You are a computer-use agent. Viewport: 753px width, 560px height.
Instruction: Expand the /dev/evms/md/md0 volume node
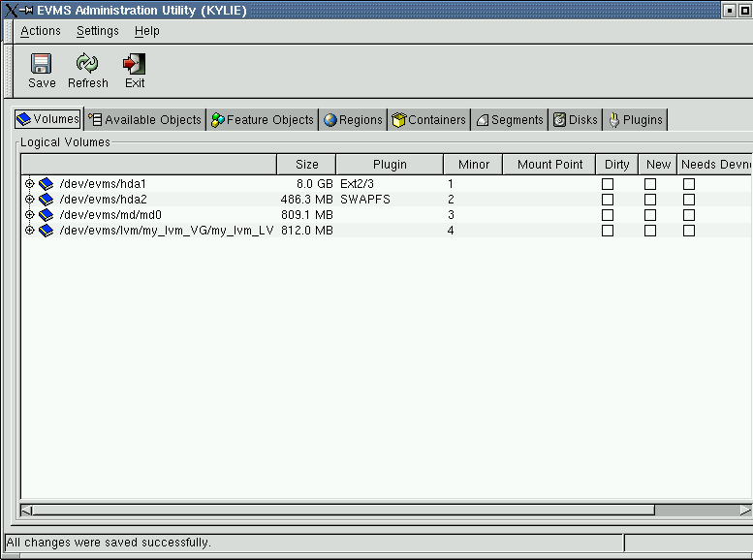pyautogui.click(x=29, y=215)
